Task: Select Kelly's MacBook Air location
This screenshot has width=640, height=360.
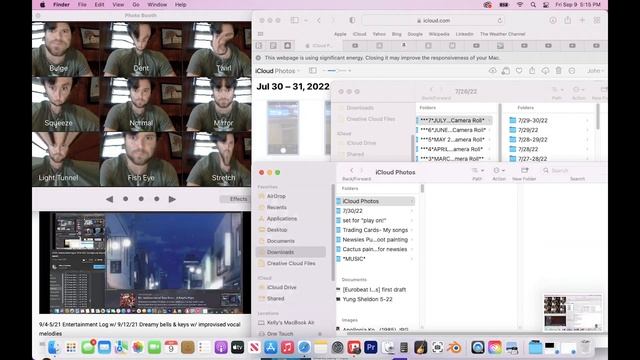Action: 291,322
